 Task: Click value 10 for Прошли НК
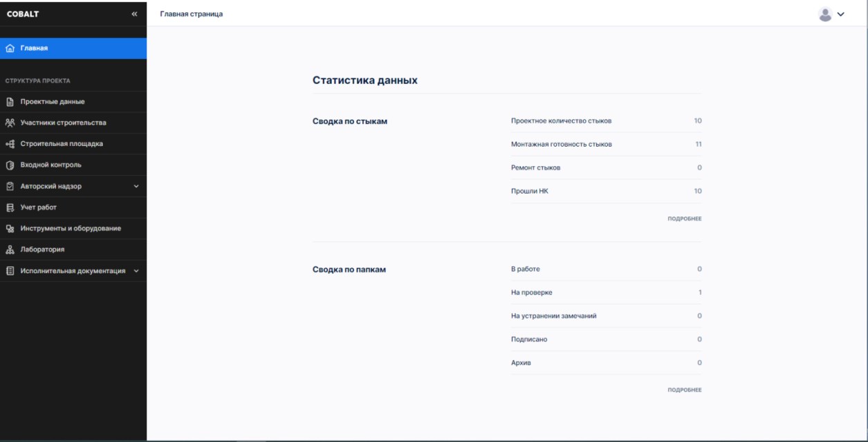tap(698, 192)
